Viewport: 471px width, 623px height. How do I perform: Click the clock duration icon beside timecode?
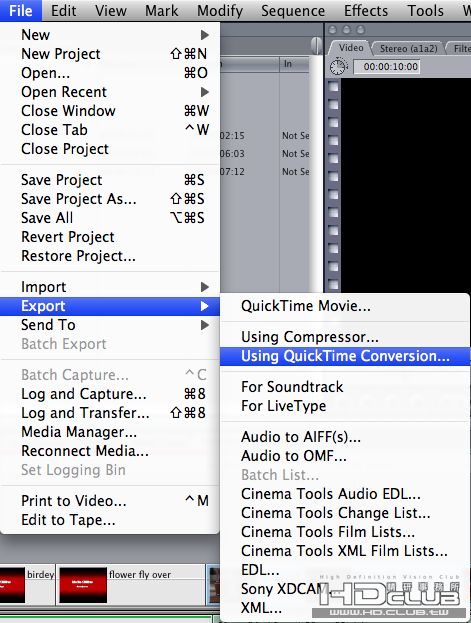tap(339, 66)
